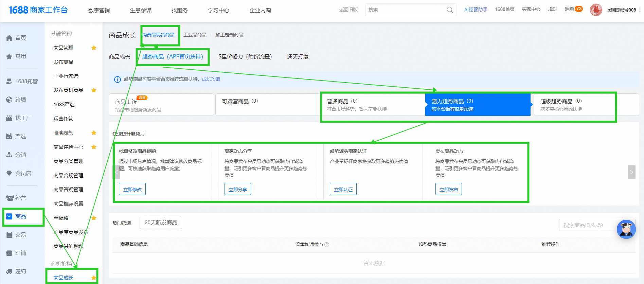Click the 搜索商品ID/标题 input field
Image resolution: width=644 pixels, height=284 pixels.
point(588,225)
